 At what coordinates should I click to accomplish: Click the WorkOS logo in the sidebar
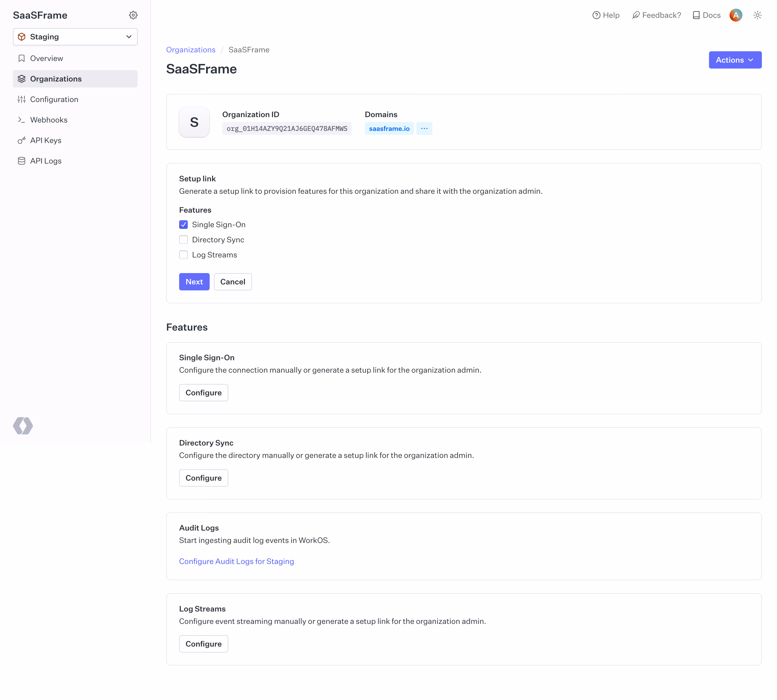tap(23, 426)
